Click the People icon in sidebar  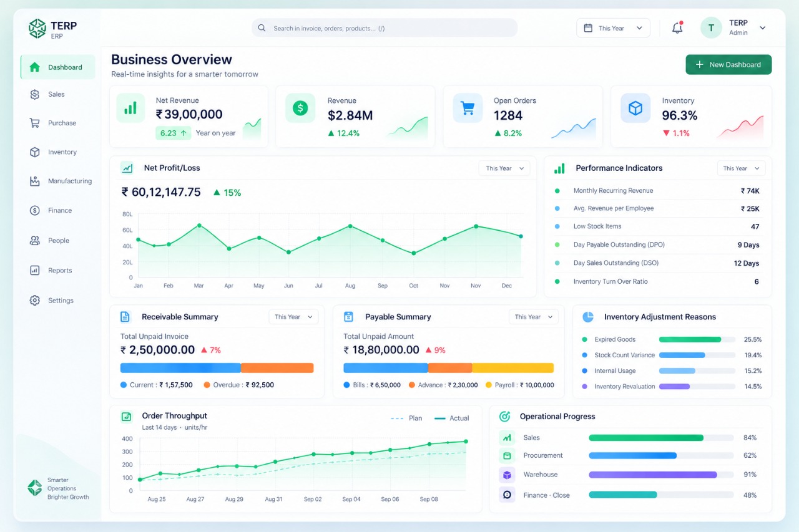pos(35,241)
